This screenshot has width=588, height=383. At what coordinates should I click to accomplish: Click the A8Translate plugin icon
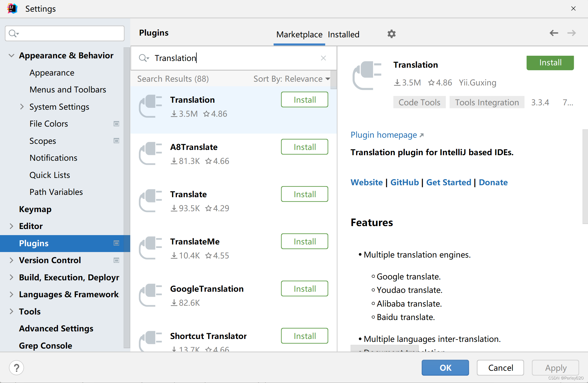point(150,153)
